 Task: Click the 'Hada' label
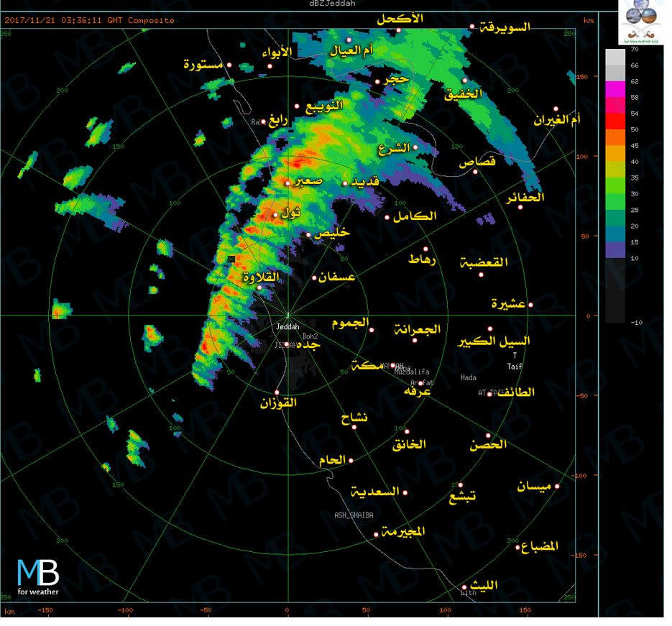pyautogui.click(x=469, y=377)
